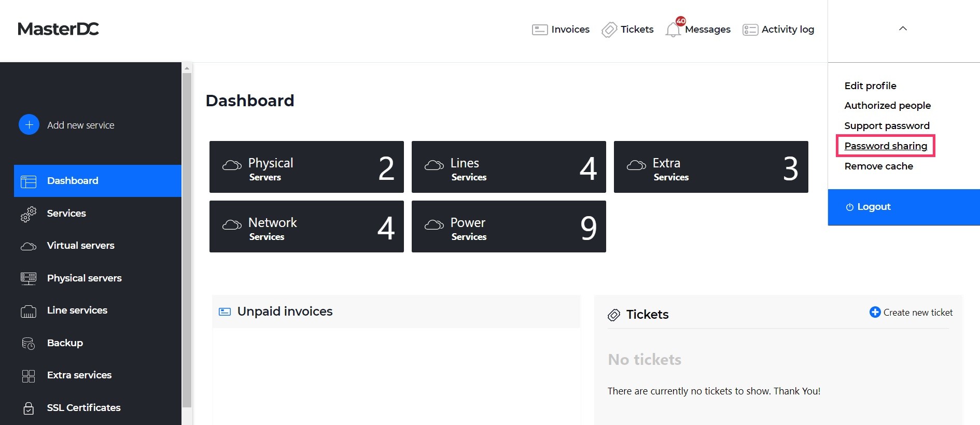The height and width of the screenshot is (425, 980).
Task: Click Create new ticket link
Action: 911,312
